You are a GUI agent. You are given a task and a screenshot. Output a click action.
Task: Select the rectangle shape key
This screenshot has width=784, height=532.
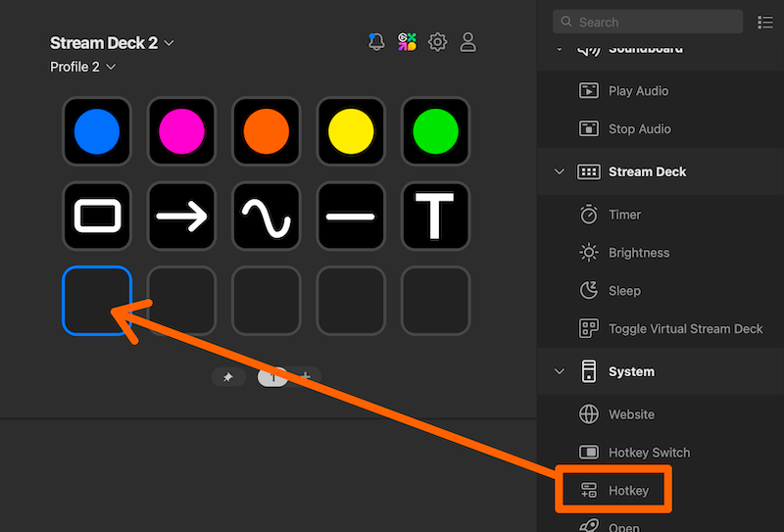point(97,216)
